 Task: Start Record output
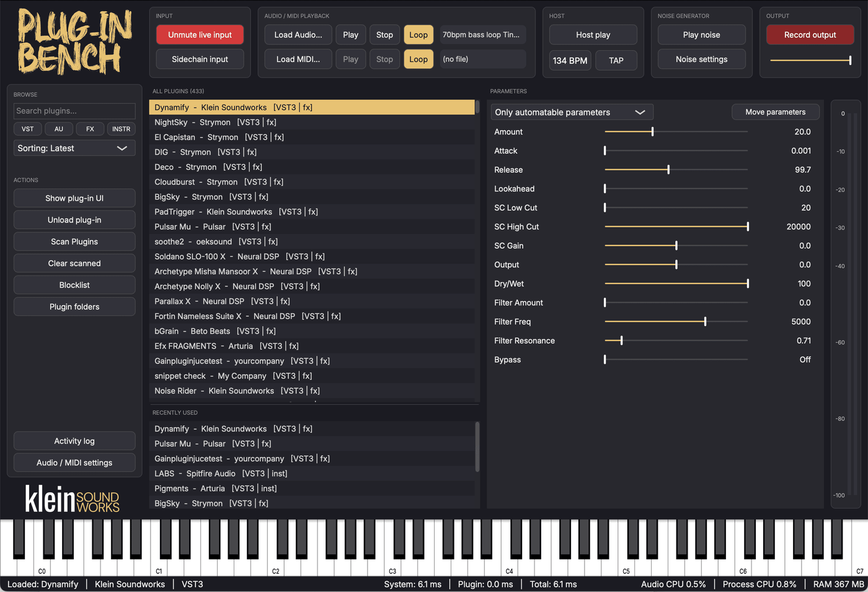click(810, 35)
